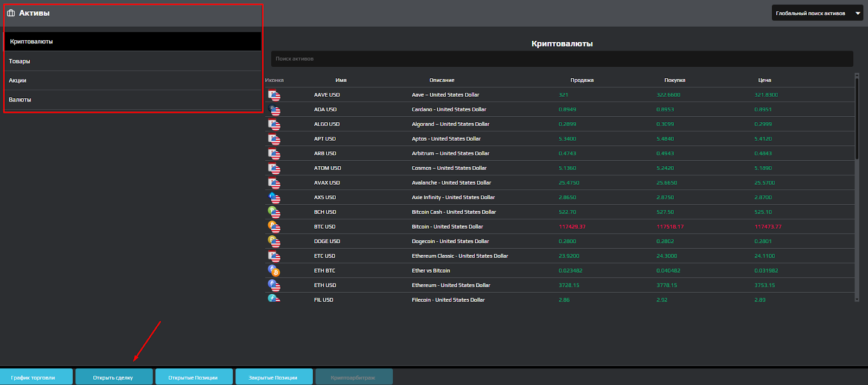Click ETH USD price 3753.15
Screen dimensions: 868x385
click(x=764, y=286)
